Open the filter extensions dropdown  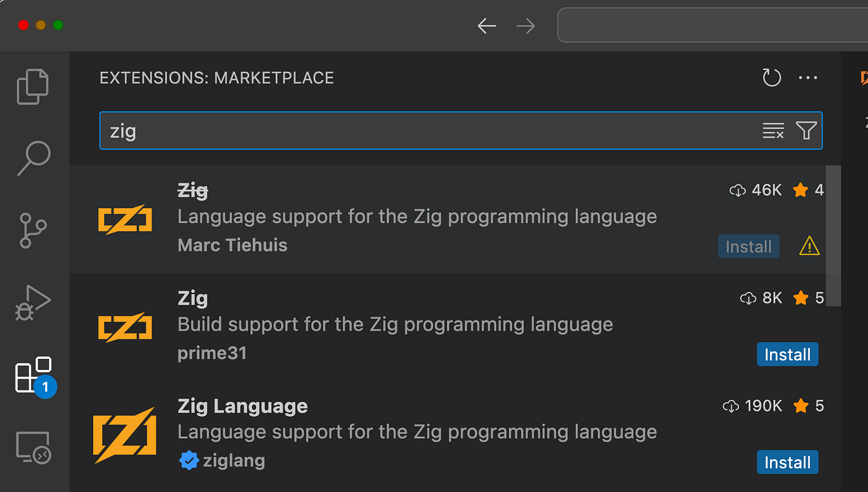(806, 131)
